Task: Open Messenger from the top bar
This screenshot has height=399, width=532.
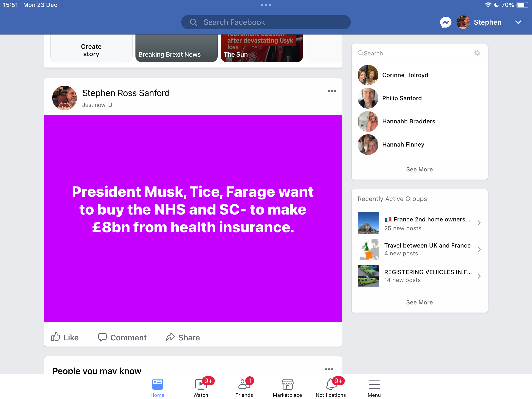Action: coord(446,22)
